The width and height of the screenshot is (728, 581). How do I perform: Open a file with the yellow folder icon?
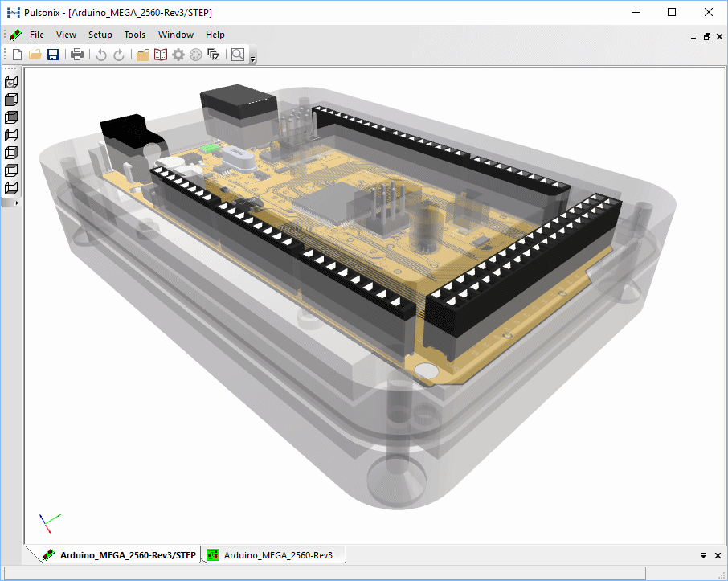(35, 55)
